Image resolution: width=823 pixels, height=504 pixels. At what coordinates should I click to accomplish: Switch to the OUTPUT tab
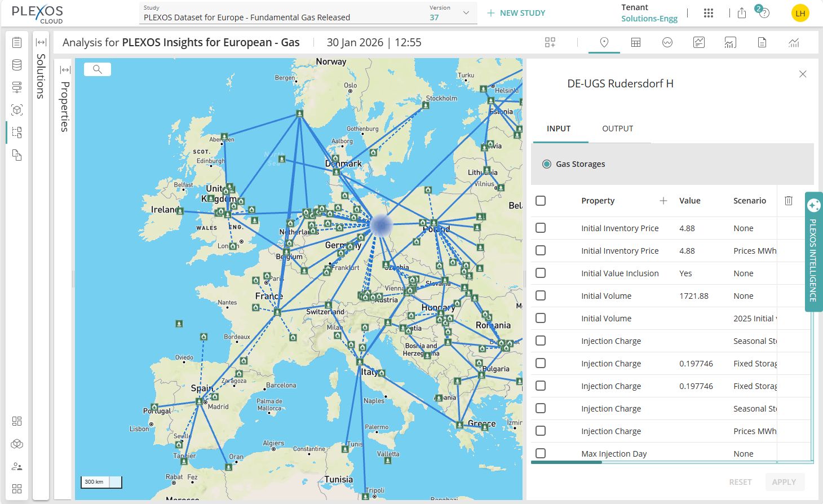coord(618,129)
